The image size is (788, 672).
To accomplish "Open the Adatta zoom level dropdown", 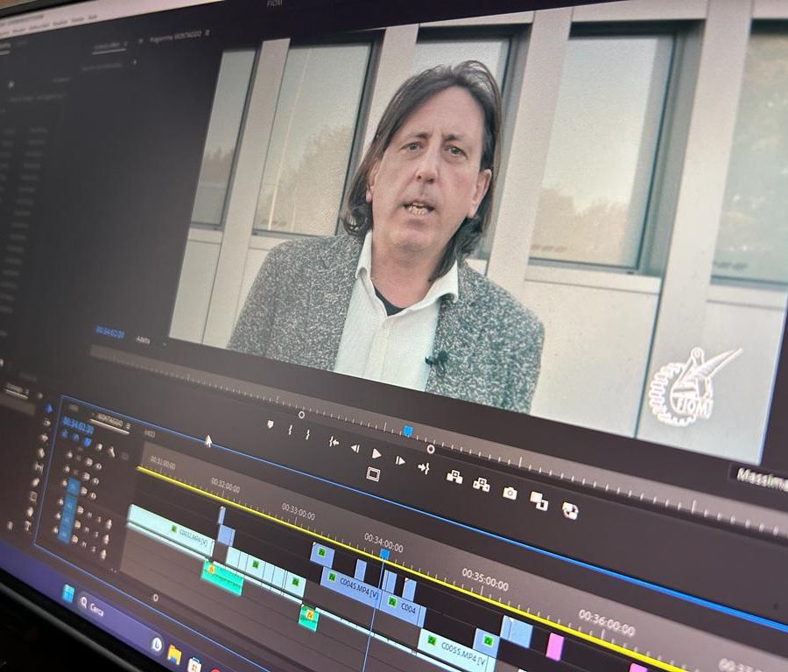I will point(151,341).
